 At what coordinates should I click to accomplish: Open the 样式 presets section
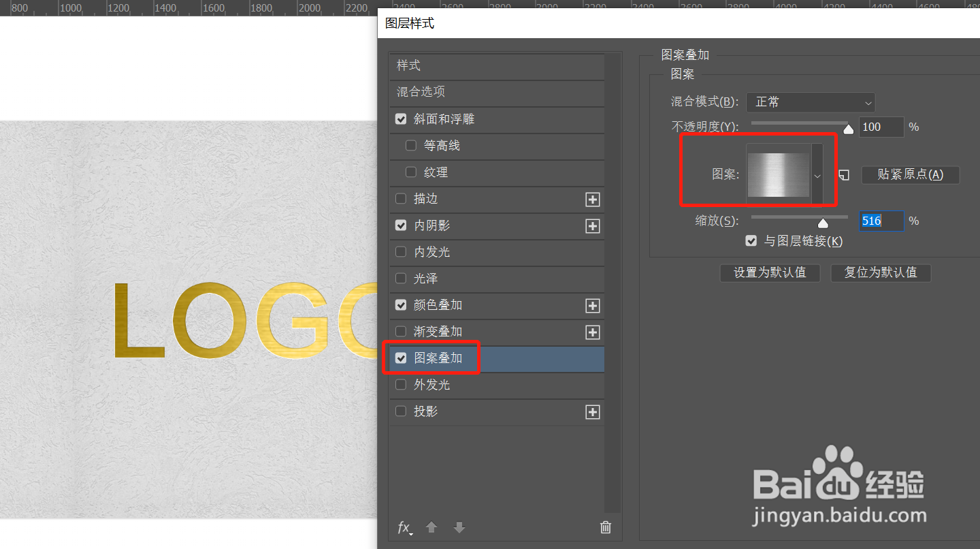[x=497, y=66]
